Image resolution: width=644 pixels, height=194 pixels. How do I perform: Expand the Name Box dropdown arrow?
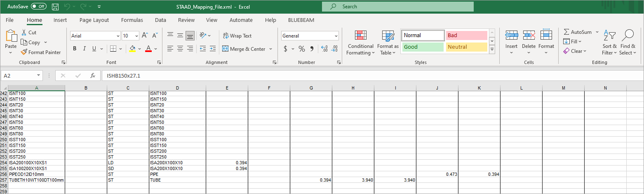coord(39,76)
